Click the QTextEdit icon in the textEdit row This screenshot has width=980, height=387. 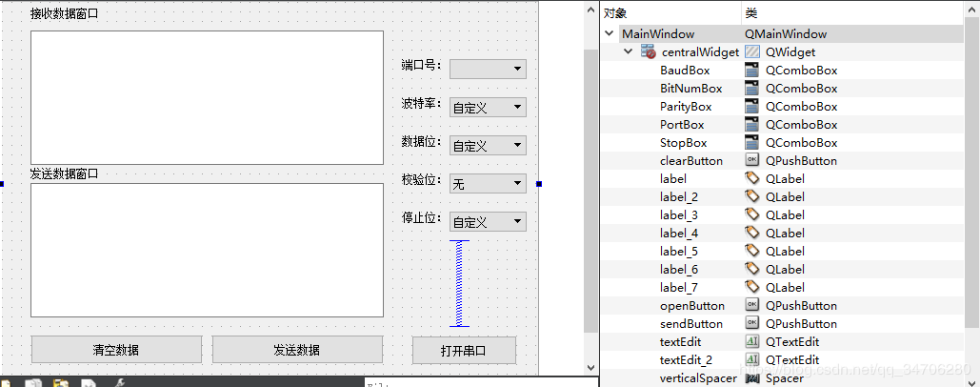(751, 342)
